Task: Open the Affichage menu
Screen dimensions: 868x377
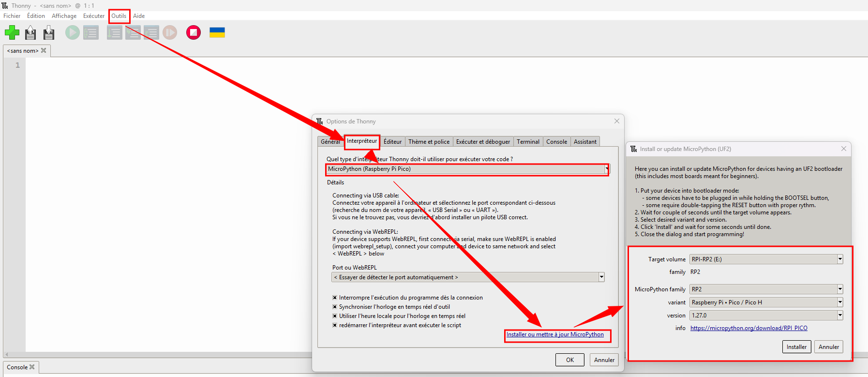Action: (x=64, y=16)
